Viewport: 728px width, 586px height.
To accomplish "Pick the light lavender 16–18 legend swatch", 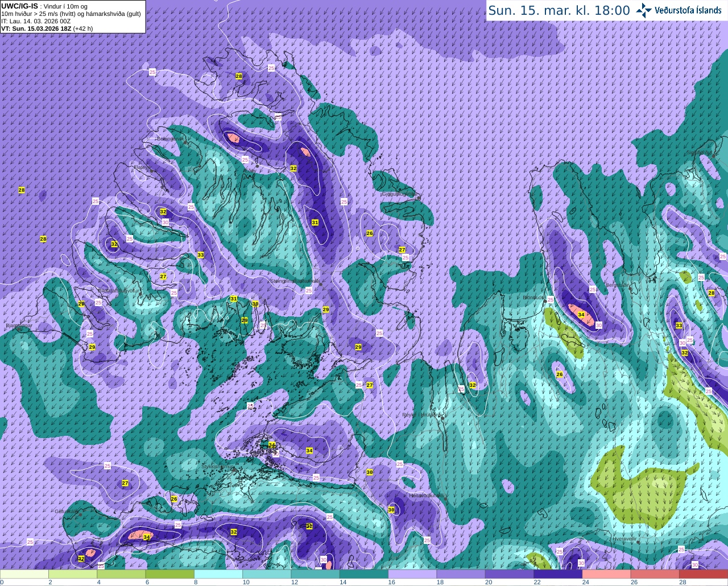I will point(413,574).
